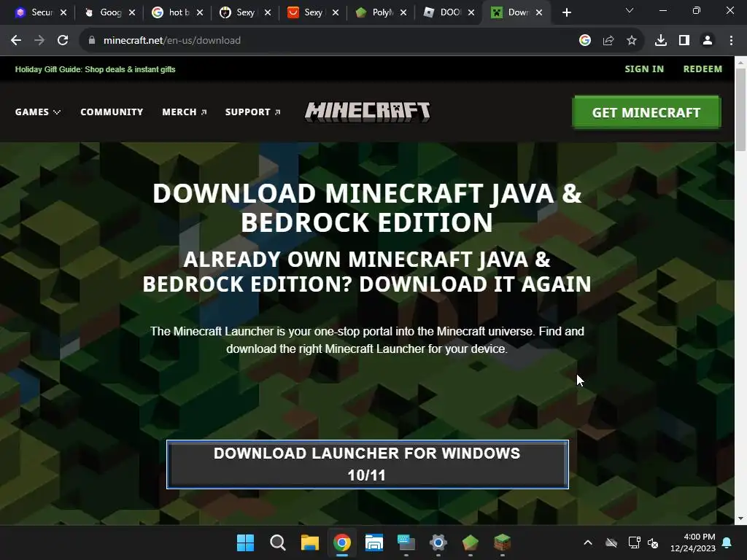This screenshot has width=747, height=560.
Task: Click the muted volume tray icon
Action: (653, 542)
